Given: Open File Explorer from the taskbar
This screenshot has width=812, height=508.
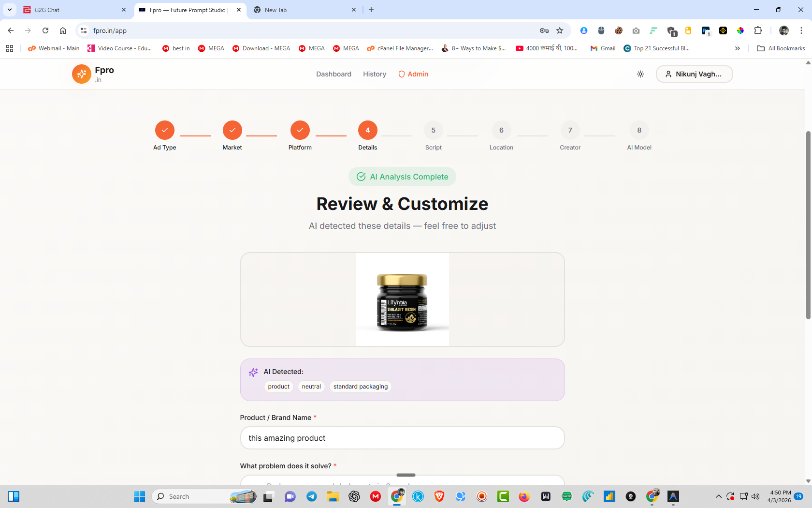Looking at the screenshot, I should pyautogui.click(x=333, y=496).
